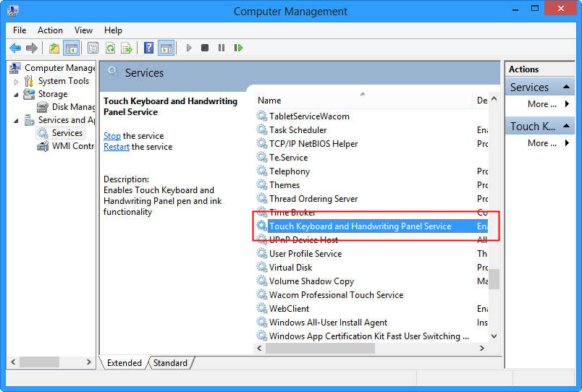This screenshot has width=582, height=392.
Task: Switch to the Standard tab
Action: pyautogui.click(x=170, y=363)
